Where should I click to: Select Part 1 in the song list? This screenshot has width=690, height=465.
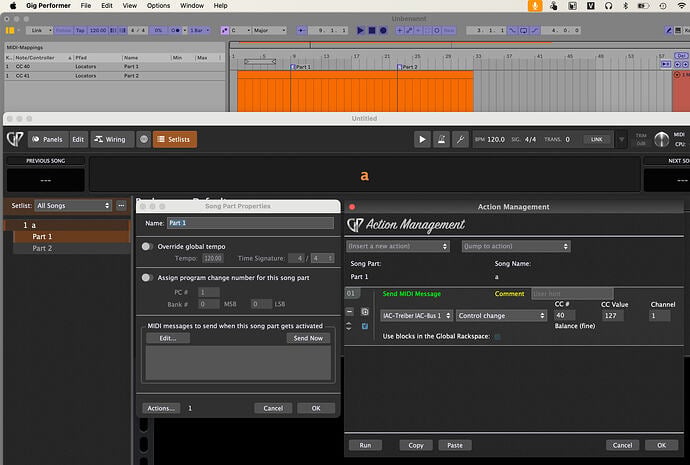tap(72, 237)
